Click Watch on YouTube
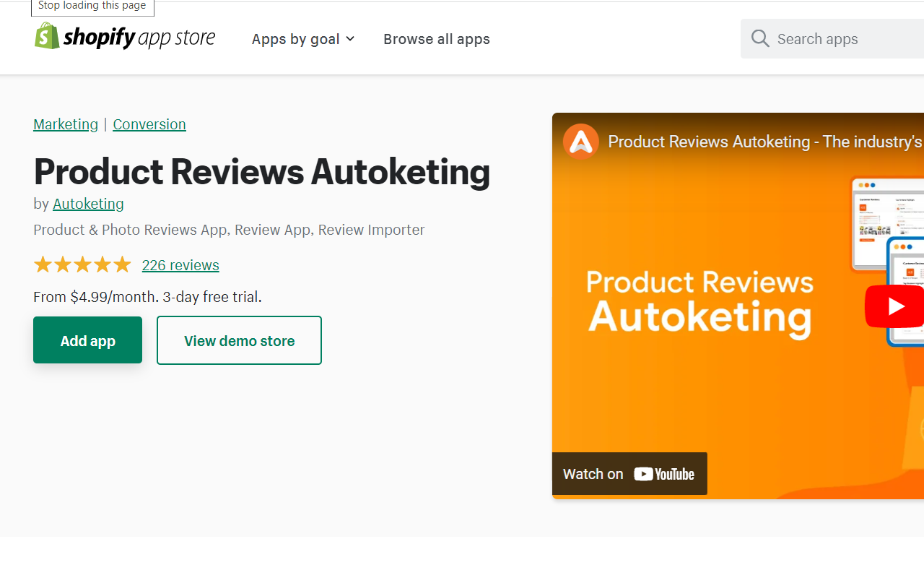The image size is (924, 578). [x=629, y=474]
